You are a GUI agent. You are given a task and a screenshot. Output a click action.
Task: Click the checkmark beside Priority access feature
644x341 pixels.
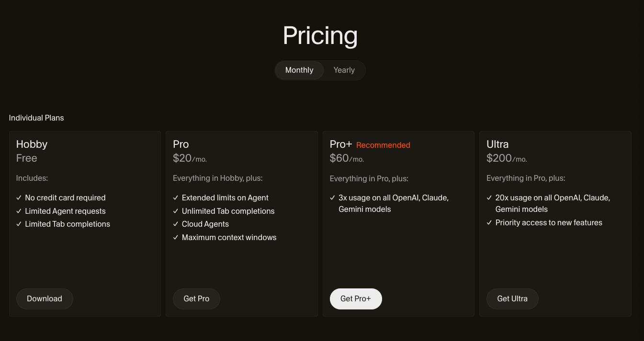489,222
